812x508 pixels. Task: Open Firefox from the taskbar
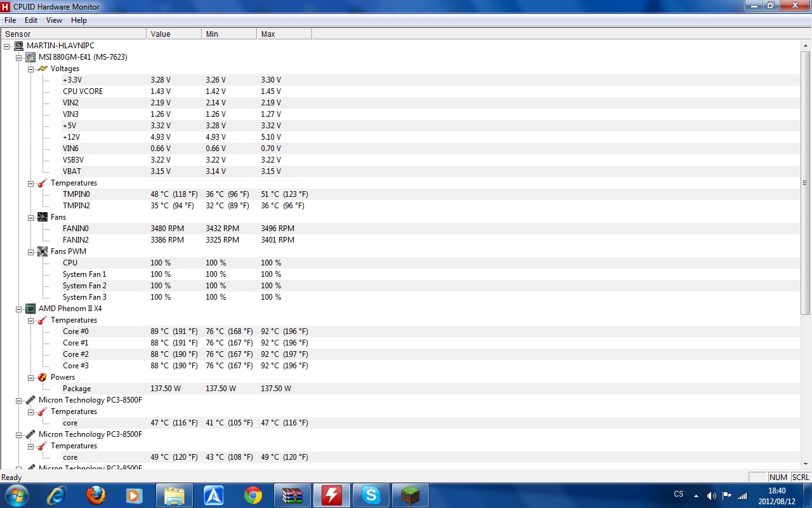(96, 495)
